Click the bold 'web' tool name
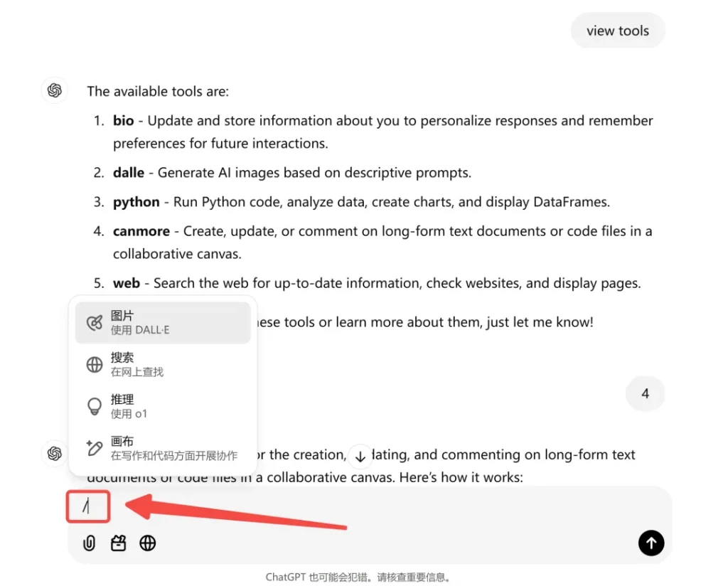This screenshot has width=728, height=586. point(127,283)
